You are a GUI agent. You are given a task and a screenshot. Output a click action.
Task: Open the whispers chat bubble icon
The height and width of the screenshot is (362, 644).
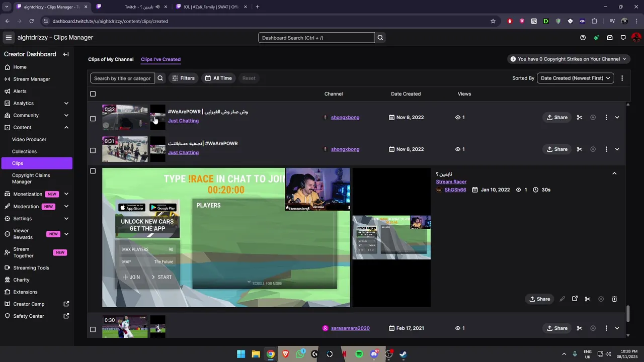pos(623,38)
